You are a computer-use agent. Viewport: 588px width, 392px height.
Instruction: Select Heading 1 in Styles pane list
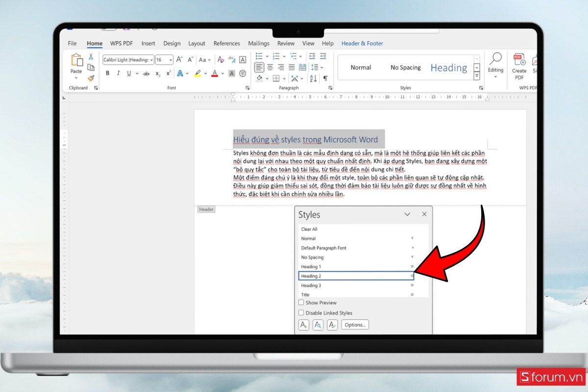[357, 267]
